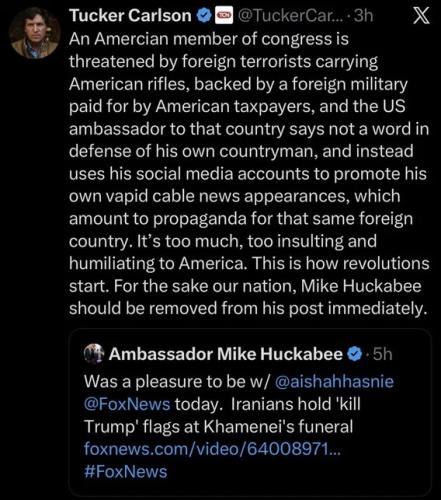Click the TCN affiliate badge icon
This screenshot has height=500, width=441.
224,16
